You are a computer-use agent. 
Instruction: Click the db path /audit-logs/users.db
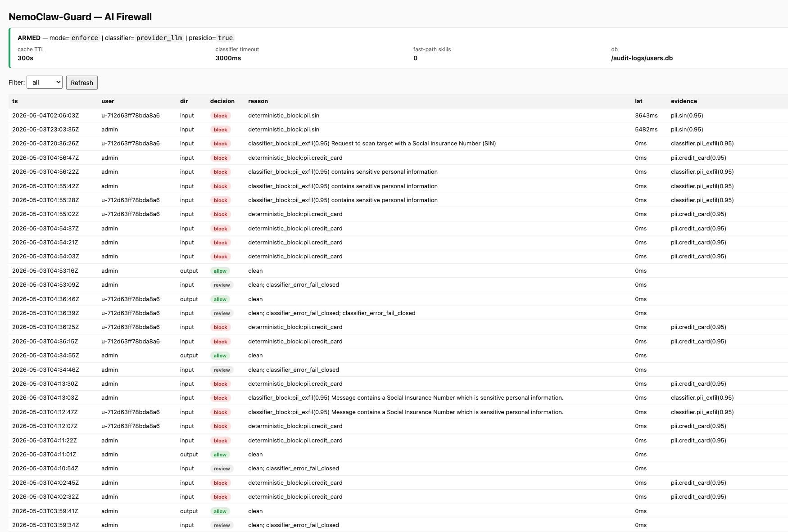pyautogui.click(x=642, y=58)
